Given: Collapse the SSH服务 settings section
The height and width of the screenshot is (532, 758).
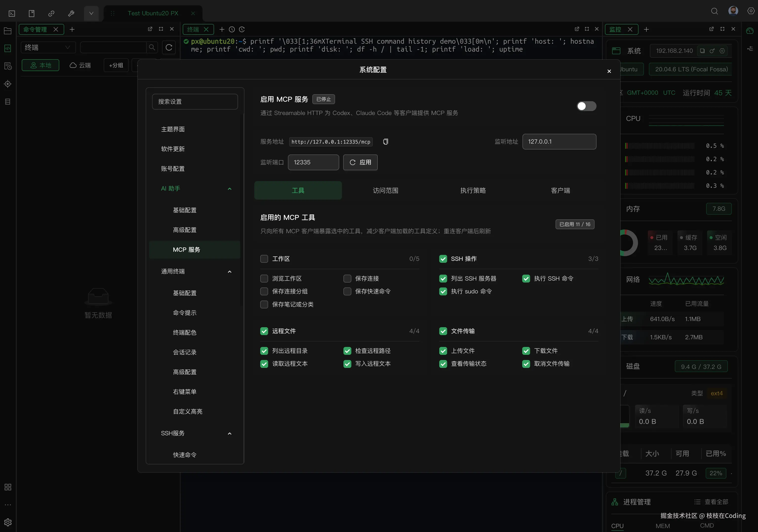Looking at the screenshot, I should pyautogui.click(x=229, y=433).
